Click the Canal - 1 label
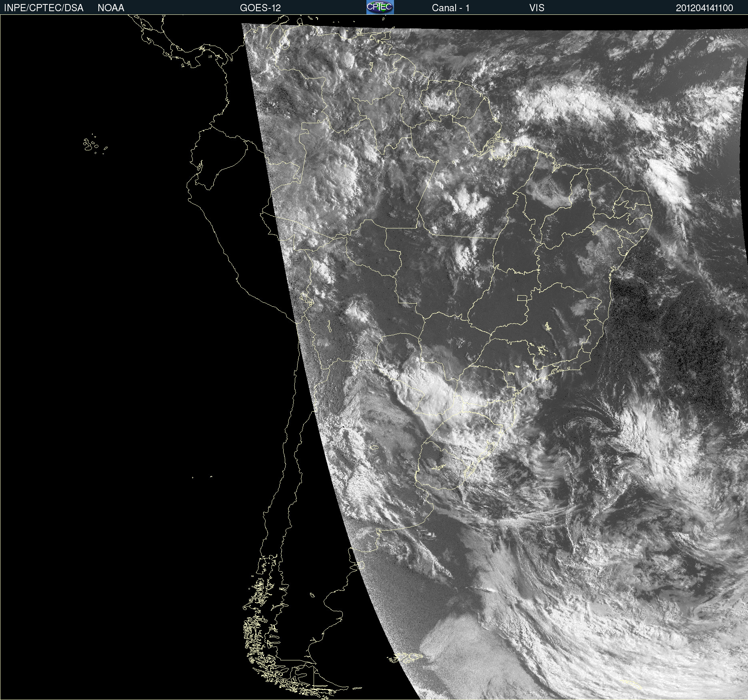This screenshot has height=700, width=748. tap(450, 8)
